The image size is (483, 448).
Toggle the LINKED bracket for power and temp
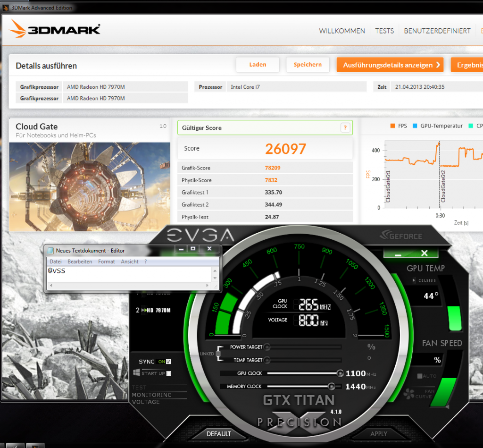(x=218, y=353)
